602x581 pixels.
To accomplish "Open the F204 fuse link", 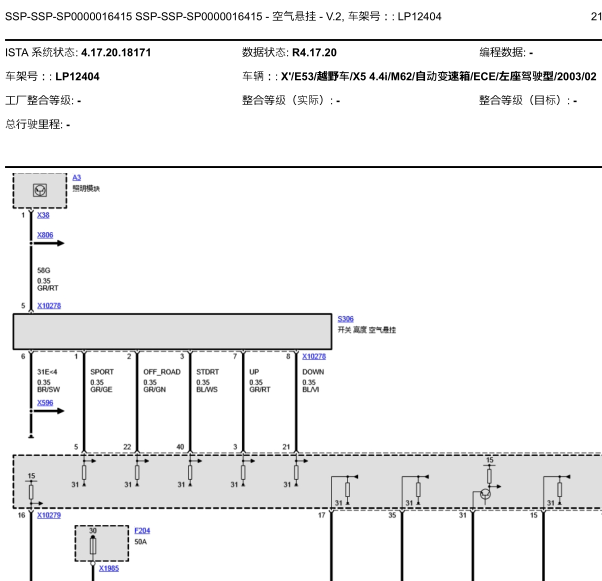I will (142, 530).
